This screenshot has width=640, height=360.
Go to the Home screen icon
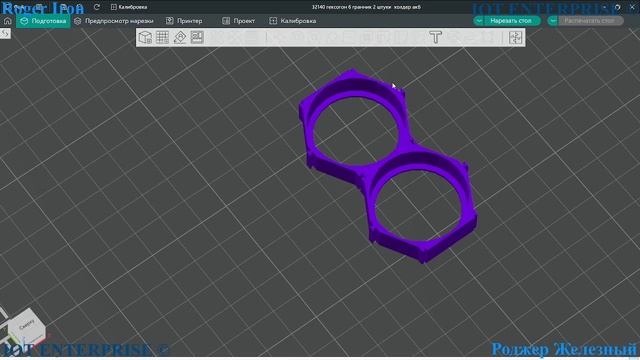7,21
